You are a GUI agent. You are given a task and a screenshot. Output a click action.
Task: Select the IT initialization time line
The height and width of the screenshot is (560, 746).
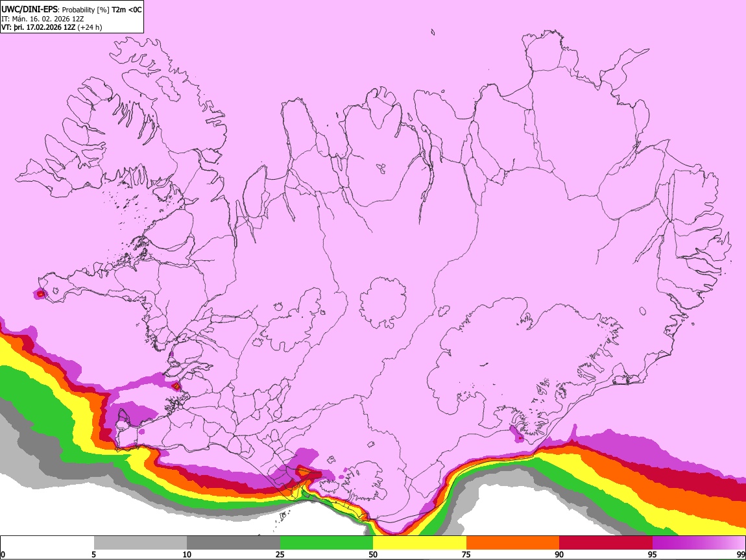pos(42,19)
